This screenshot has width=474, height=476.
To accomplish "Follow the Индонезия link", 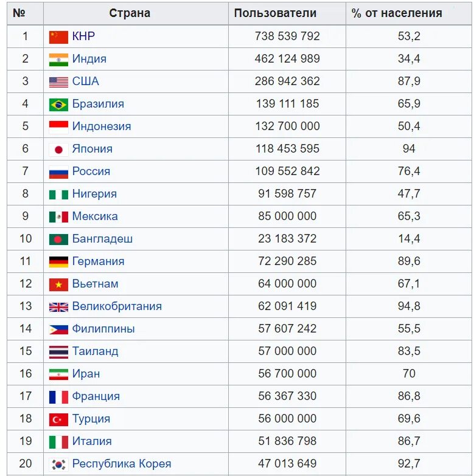I will pyautogui.click(x=102, y=126).
